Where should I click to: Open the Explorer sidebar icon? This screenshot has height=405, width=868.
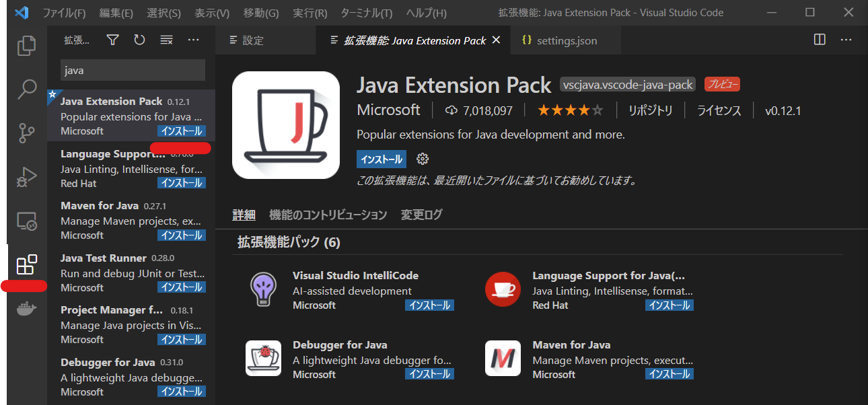pos(26,44)
